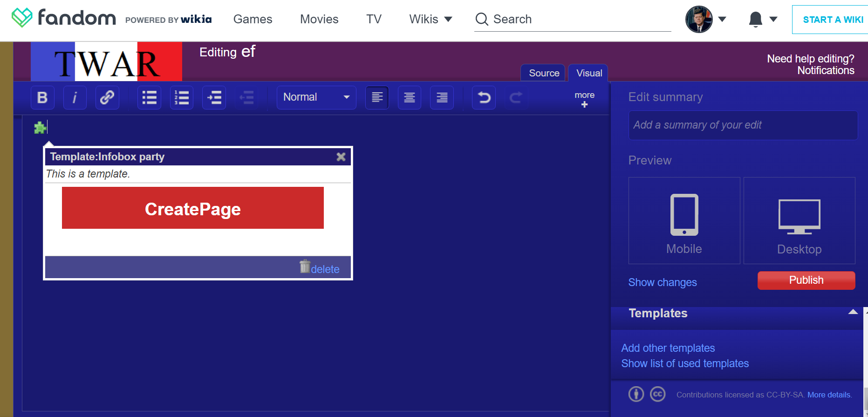Image resolution: width=868 pixels, height=417 pixels.
Task: Publish the page edit
Action: click(806, 280)
